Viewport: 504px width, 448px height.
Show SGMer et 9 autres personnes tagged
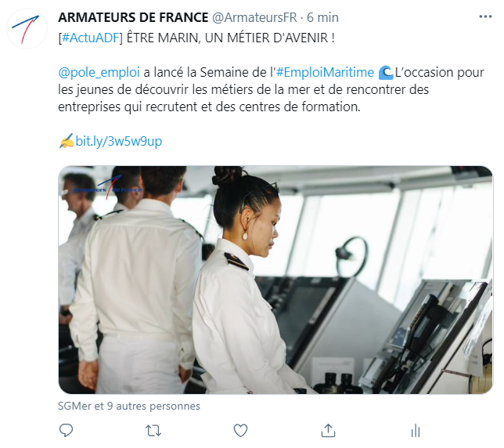point(129,406)
